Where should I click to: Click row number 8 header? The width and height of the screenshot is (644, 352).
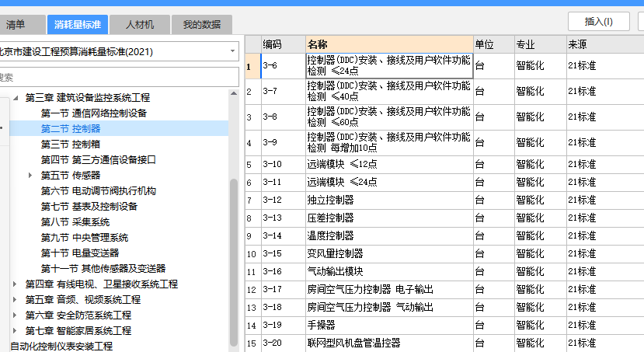253,218
